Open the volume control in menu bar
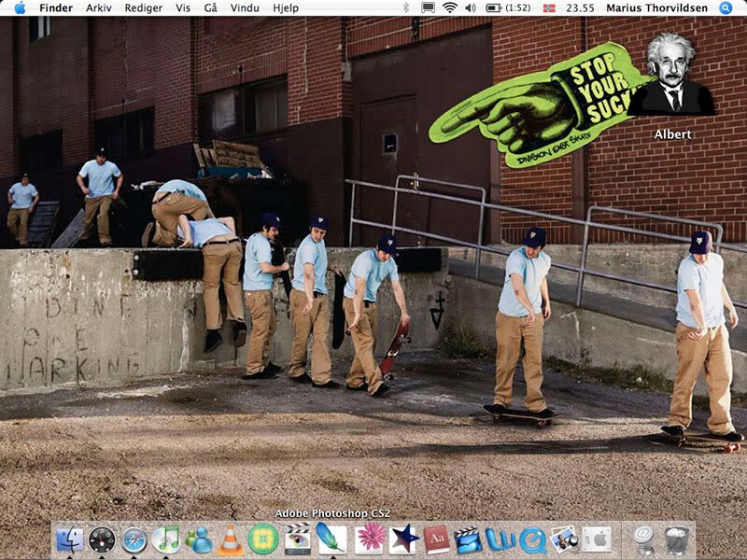 (471, 7)
